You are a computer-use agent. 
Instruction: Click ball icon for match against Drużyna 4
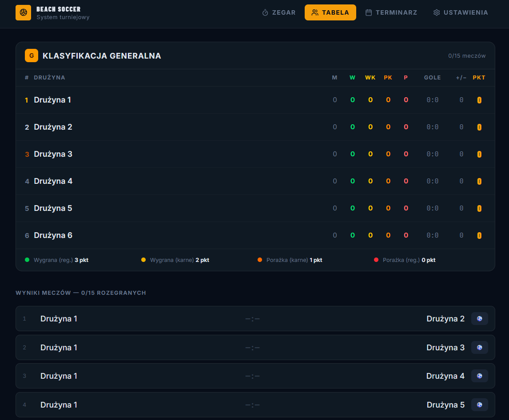click(479, 376)
